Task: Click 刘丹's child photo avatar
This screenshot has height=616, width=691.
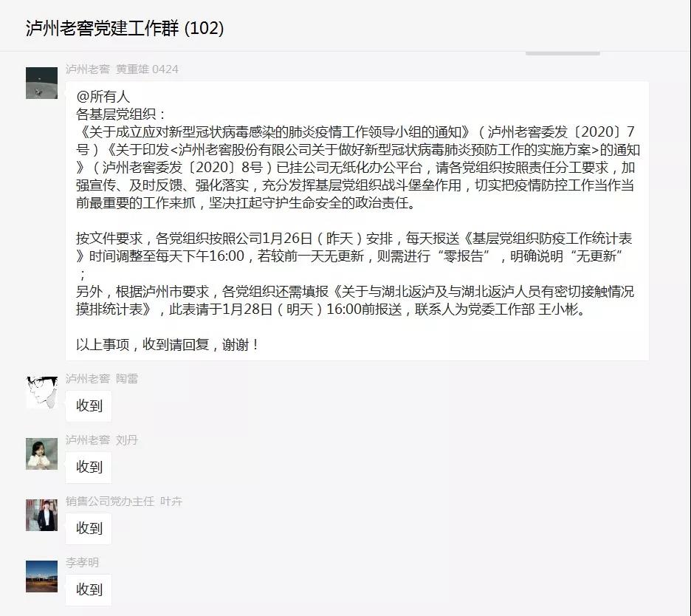Action: pos(41,454)
